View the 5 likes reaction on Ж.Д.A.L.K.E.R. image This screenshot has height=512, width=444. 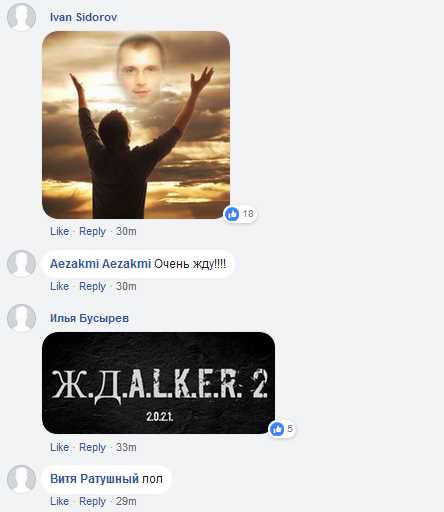(282, 429)
